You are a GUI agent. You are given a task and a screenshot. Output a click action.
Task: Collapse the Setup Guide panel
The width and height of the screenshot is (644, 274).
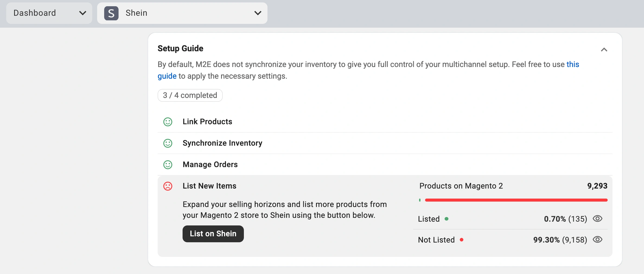tap(604, 50)
